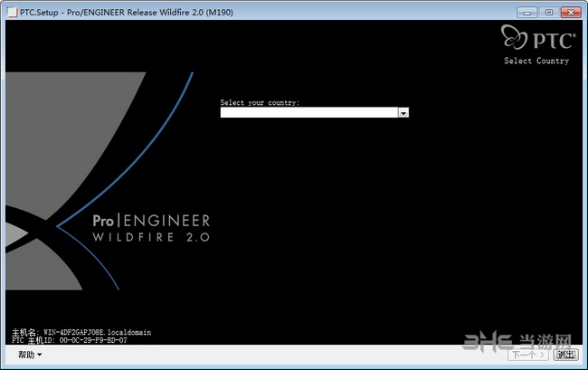Click the Select your country input field
This screenshot has height=370, width=588.
[309, 112]
